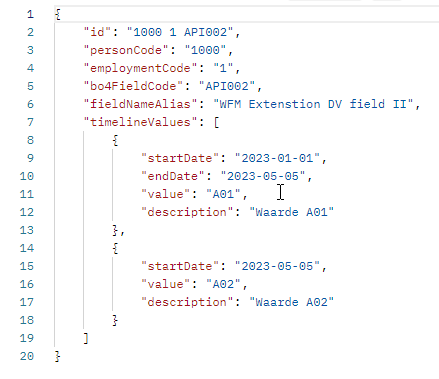Click the opening curly brace on line 1
This screenshot has width=439, height=379.
(x=58, y=14)
